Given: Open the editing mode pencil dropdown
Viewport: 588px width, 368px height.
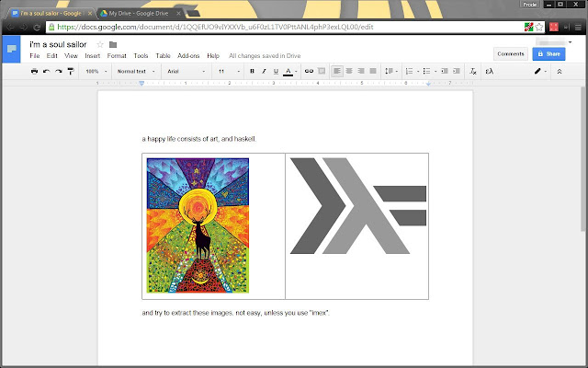Looking at the screenshot, I should [540, 71].
